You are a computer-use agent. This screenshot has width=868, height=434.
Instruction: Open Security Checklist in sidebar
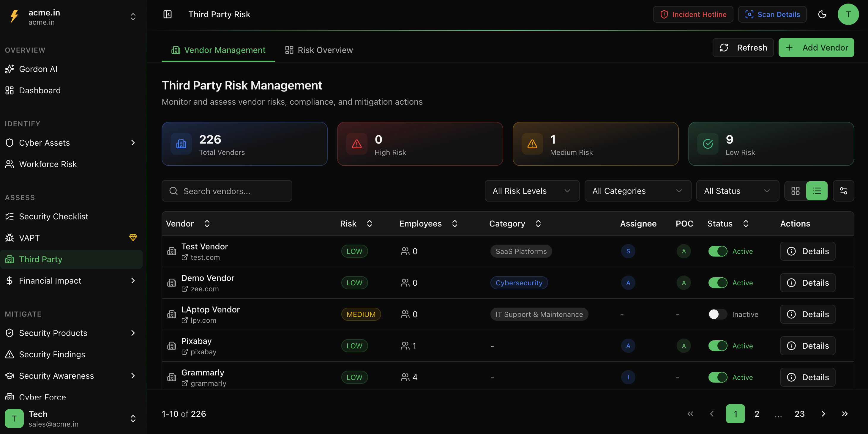(x=53, y=216)
